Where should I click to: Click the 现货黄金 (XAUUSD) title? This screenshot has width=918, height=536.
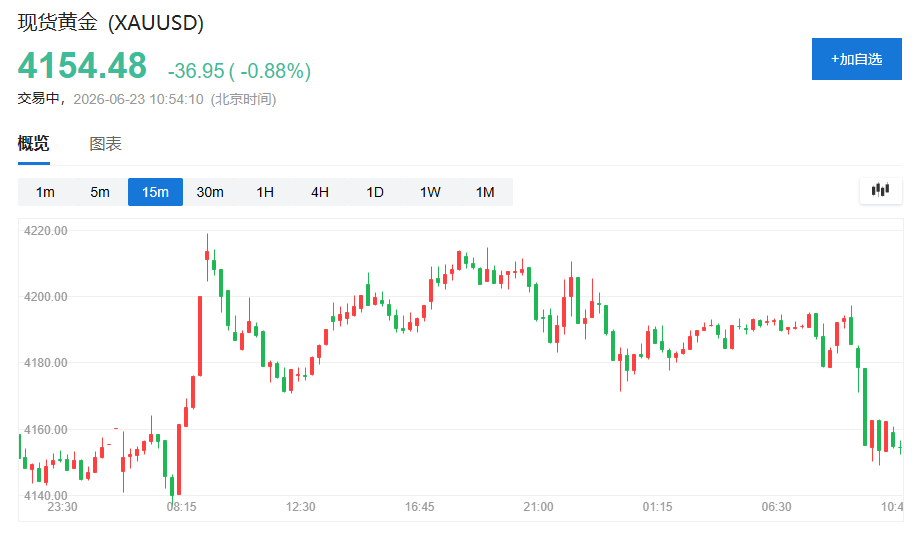click(x=111, y=22)
